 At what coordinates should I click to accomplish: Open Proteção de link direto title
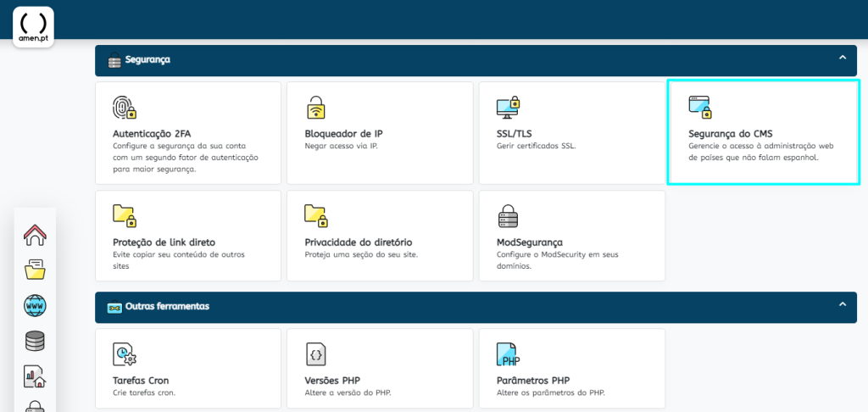tap(164, 242)
